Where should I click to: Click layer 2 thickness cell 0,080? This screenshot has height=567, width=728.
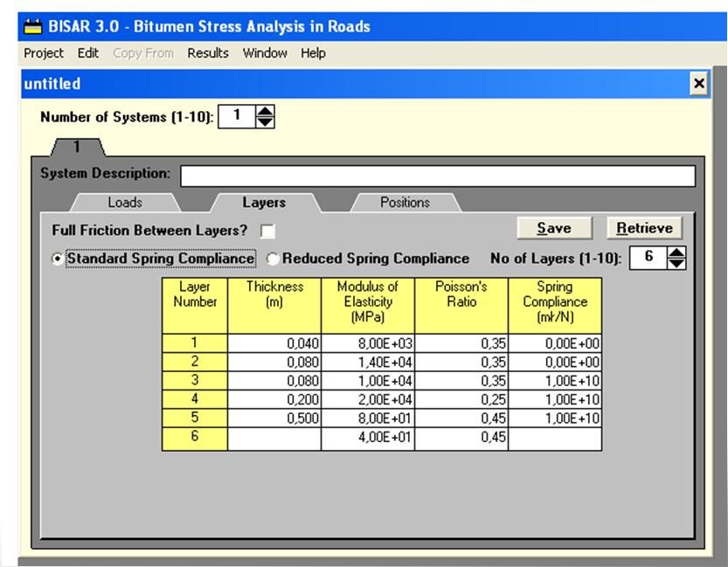click(274, 362)
